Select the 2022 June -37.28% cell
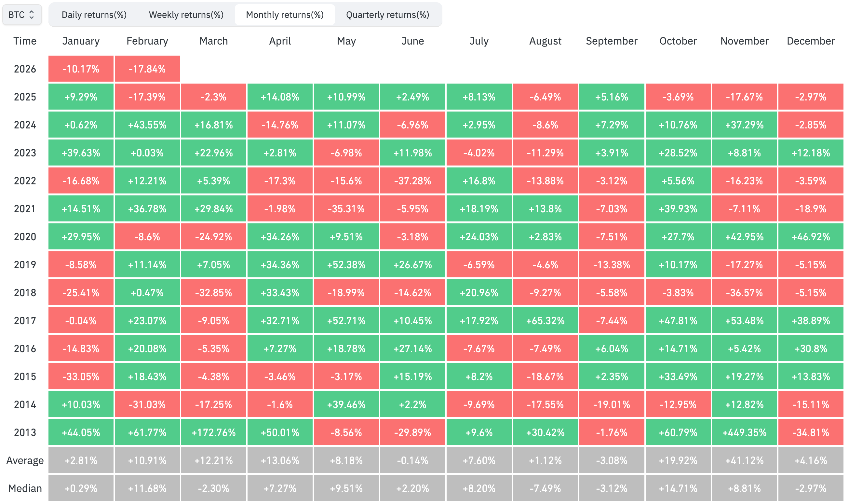The image size is (849, 504). coord(412,181)
